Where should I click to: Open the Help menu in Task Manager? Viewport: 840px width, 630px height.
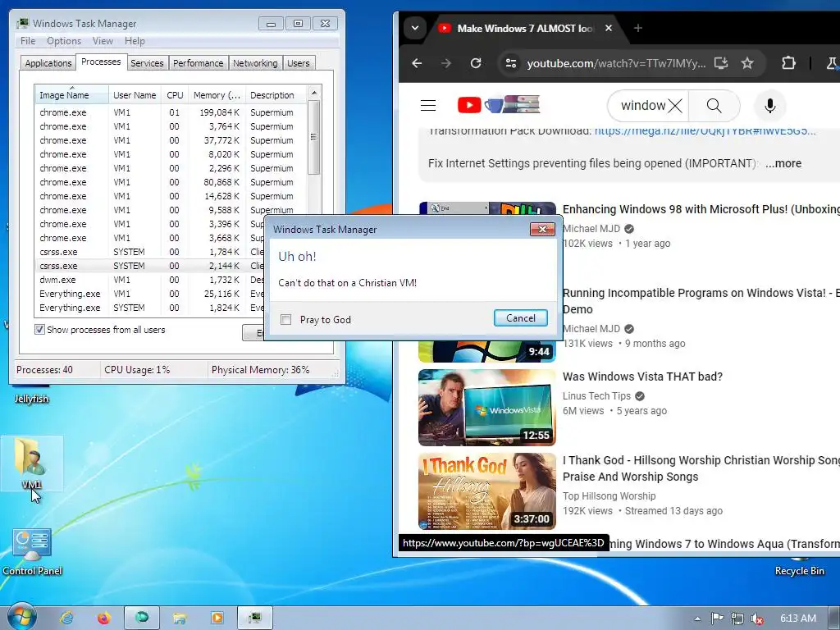tap(135, 41)
